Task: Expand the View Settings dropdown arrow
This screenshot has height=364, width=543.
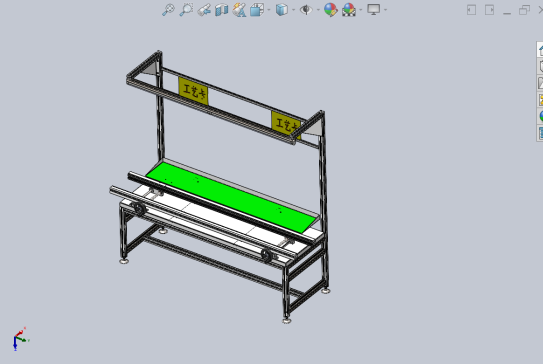Action: 385,10
